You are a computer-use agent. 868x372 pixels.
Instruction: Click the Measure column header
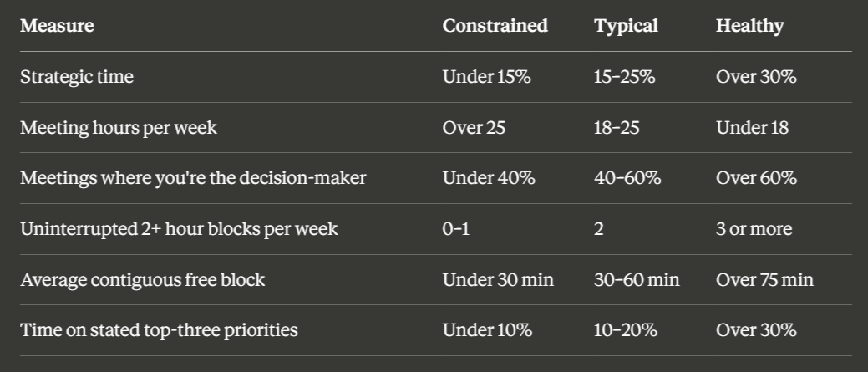click(57, 26)
